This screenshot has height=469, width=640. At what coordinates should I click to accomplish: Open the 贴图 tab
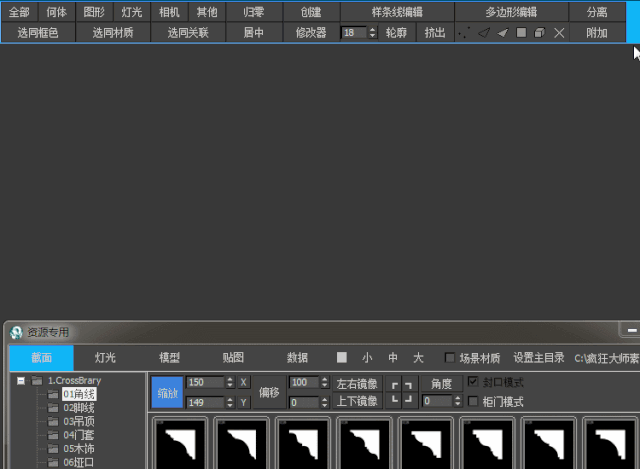tap(233, 358)
